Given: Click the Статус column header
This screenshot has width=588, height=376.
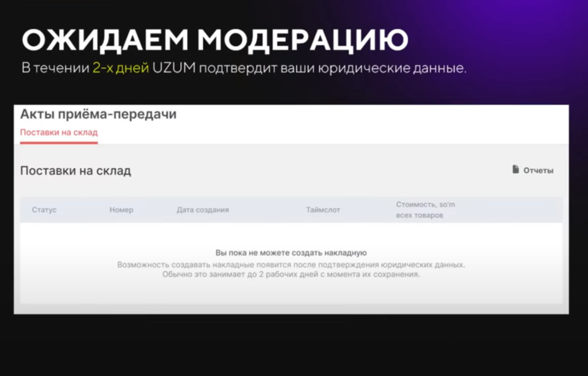Looking at the screenshot, I should pyautogui.click(x=44, y=210).
